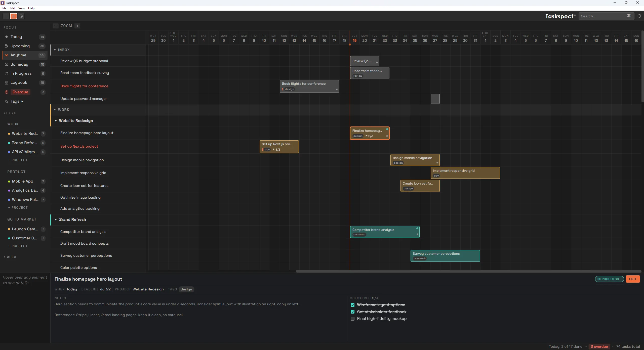644x350 pixels.
Task: Click the checklist progress 2/3 indicator on Finalize homepage bar
Action: (x=369, y=136)
